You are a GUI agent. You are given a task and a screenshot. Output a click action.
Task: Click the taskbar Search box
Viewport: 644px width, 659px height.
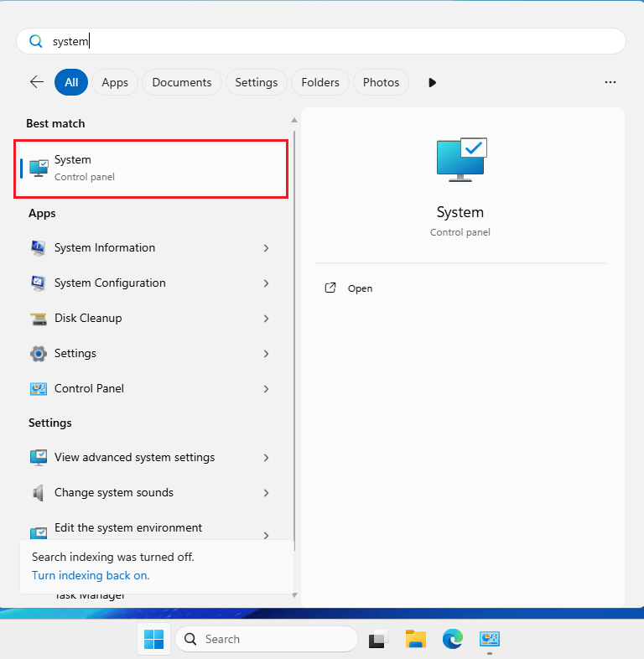tap(267, 639)
